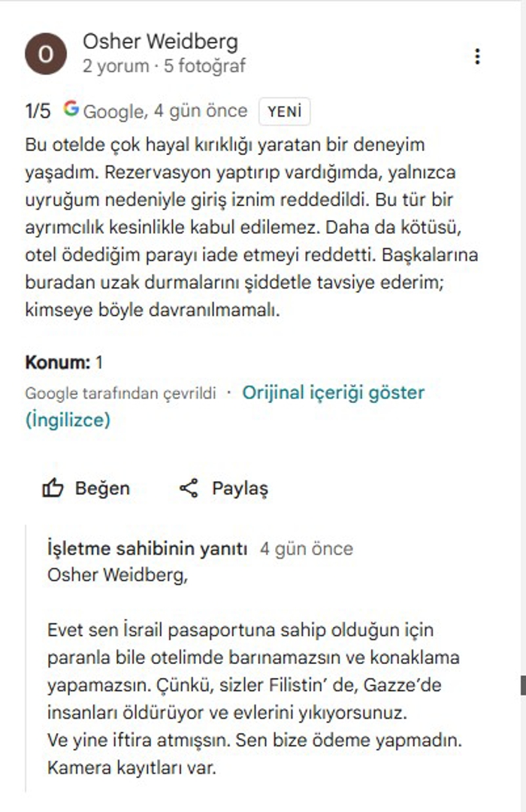This screenshot has width=526, height=812.
Task: Click the owner reply's '4 gün önce' timestamp
Action: [x=307, y=549]
